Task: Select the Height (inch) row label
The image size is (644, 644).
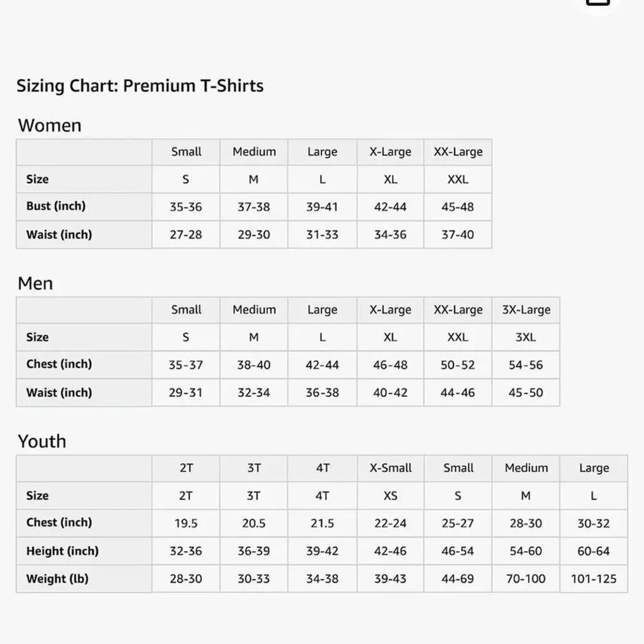Action: click(62, 551)
